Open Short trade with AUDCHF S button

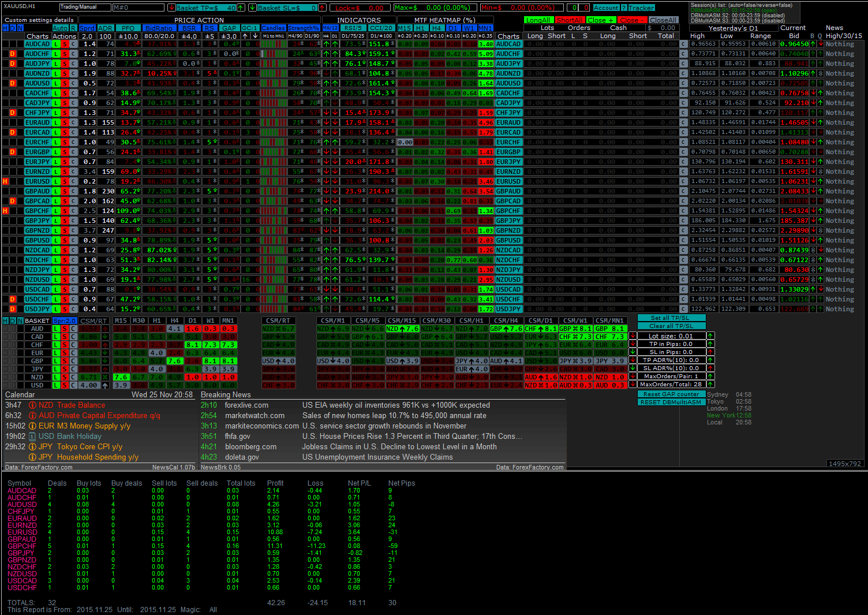65,54
